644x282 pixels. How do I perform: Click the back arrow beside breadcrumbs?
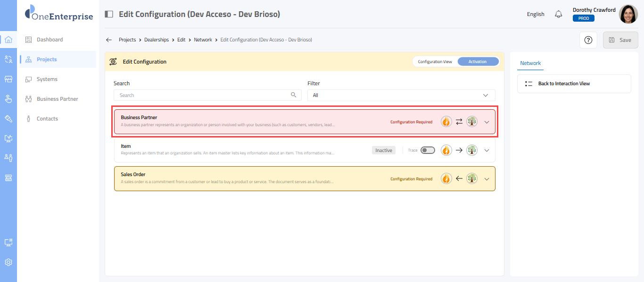pos(109,40)
